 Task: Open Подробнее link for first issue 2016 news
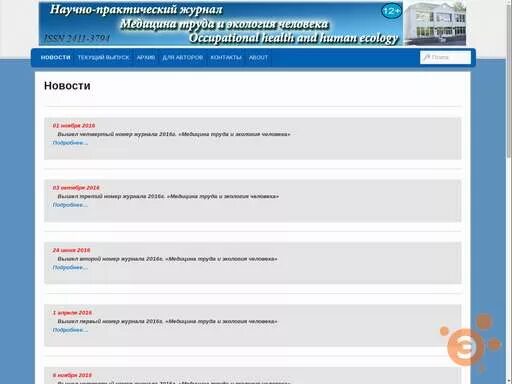[70, 330]
